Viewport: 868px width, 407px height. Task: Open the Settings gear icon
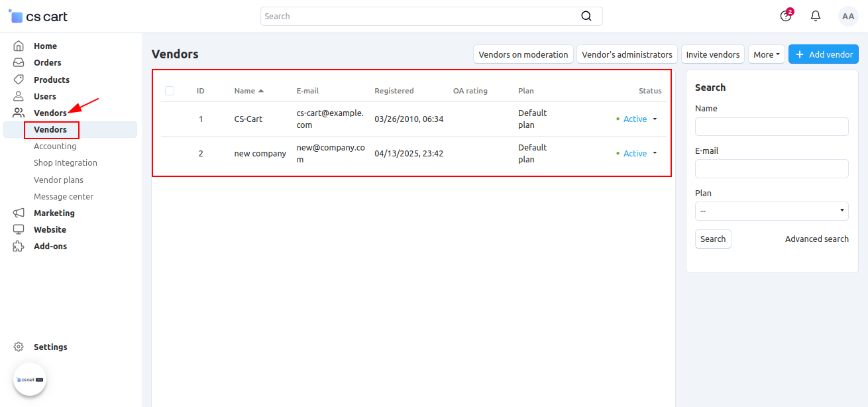(19, 347)
